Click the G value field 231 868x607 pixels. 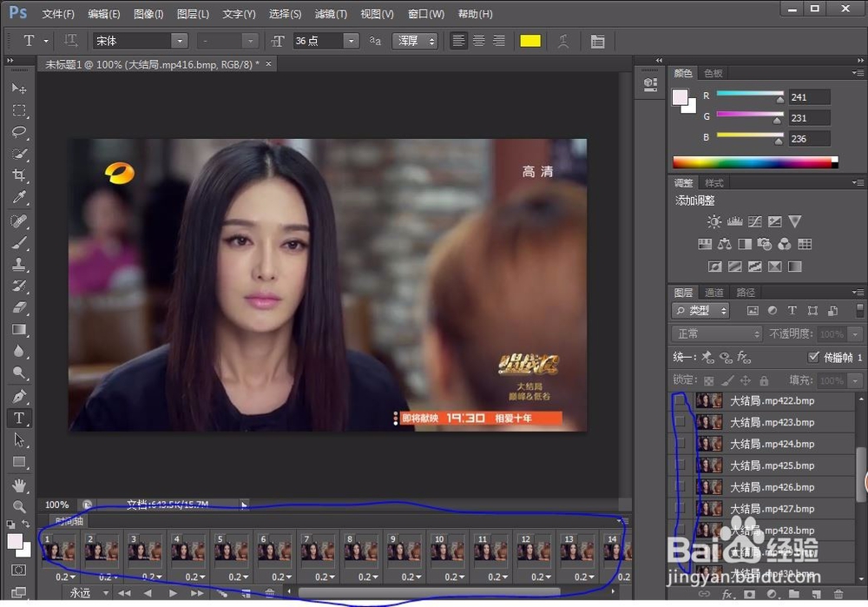(x=809, y=118)
